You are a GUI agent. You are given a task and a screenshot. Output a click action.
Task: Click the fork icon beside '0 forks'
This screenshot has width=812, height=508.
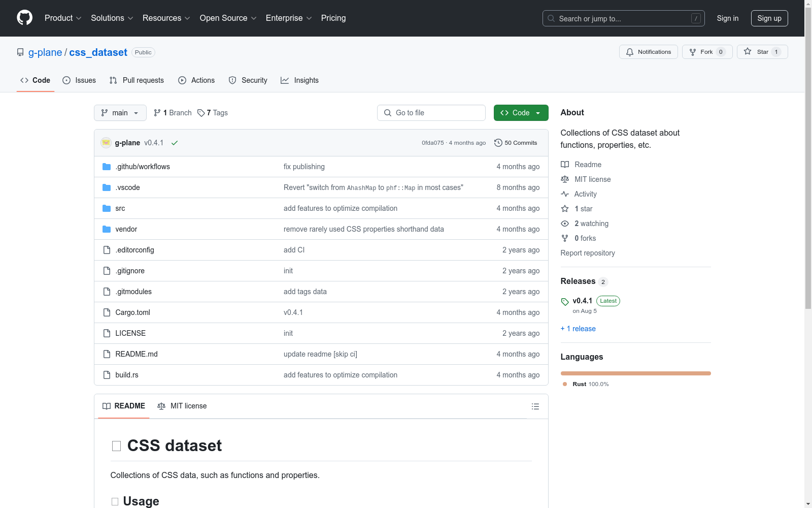click(x=565, y=238)
